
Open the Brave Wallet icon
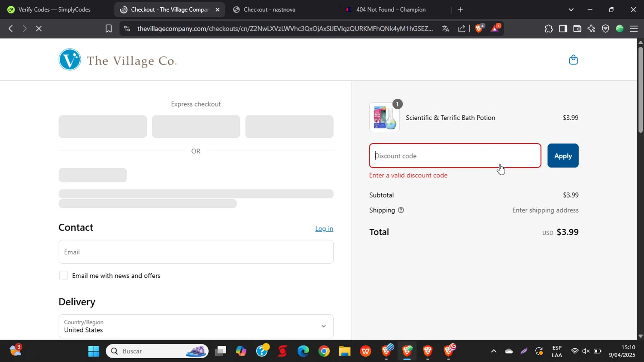tap(577, 29)
